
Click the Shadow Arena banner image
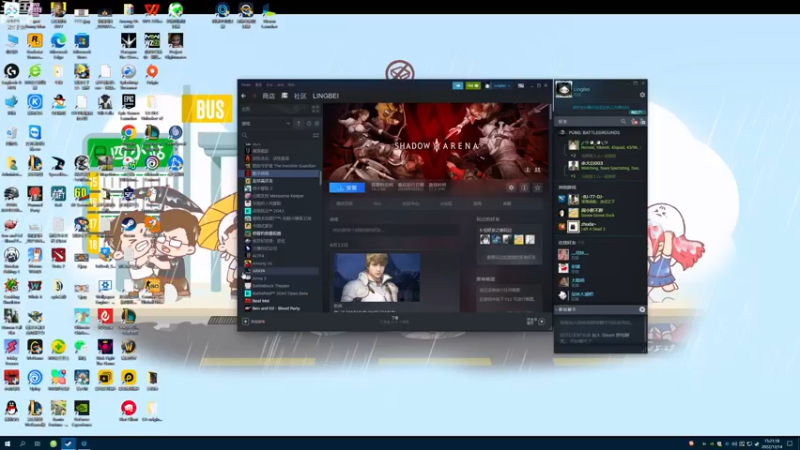click(436, 141)
